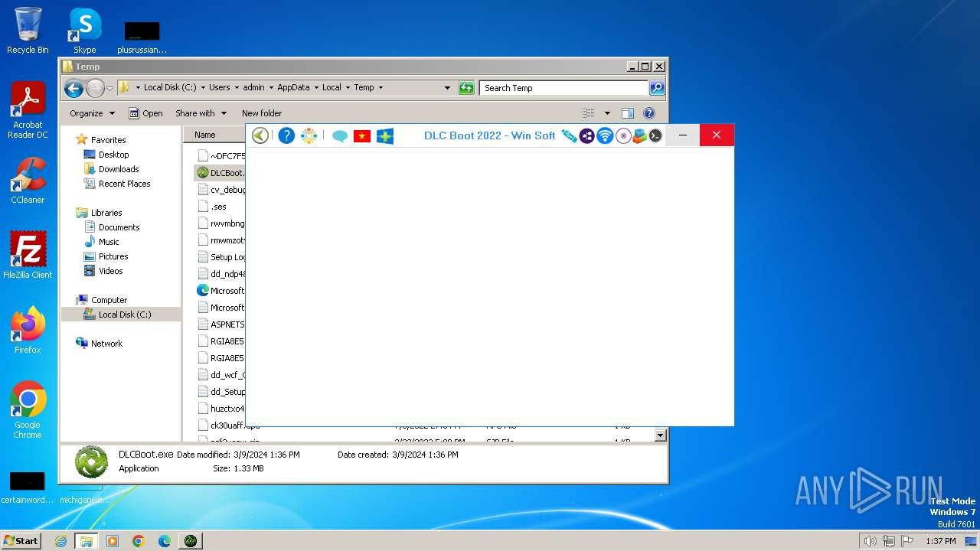Select Libraries in navigation pane
This screenshot has height=551, width=980.
[106, 213]
